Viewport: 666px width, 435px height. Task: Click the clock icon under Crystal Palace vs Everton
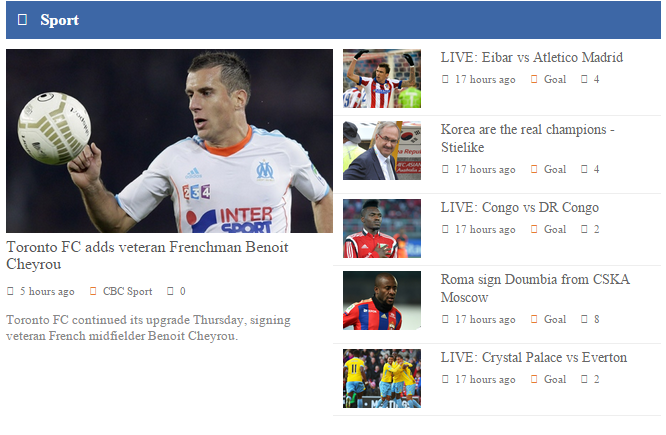[x=445, y=379]
